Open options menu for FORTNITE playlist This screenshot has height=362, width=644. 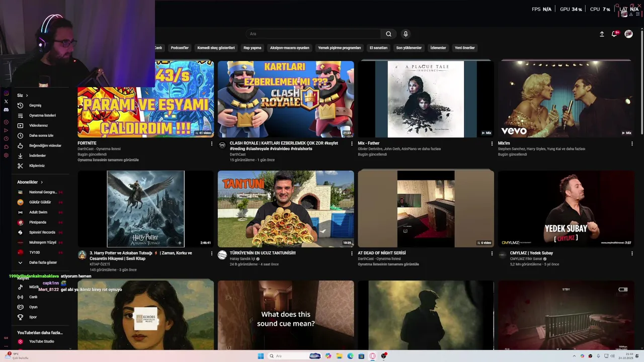pyautogui.click(x=211, y=143)
